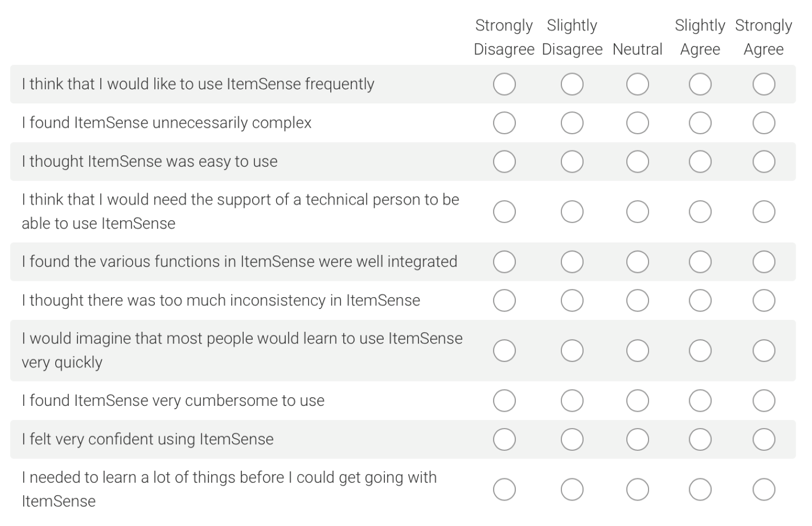Screen dimensions: 812x526
Task: Select Strongly Agree for 'use ItemSense frequently'
Action: [x=763, y=84]
